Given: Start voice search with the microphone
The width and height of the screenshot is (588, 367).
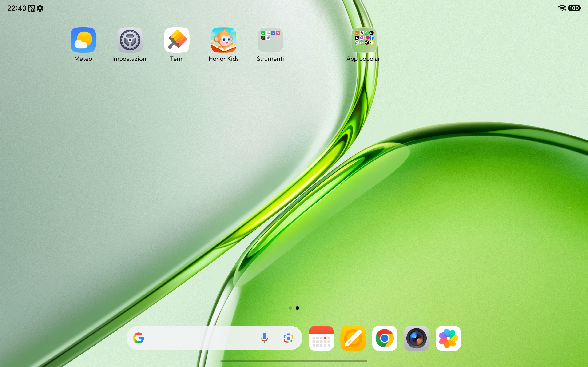Looking at the screenshot, I should [264, 338].
